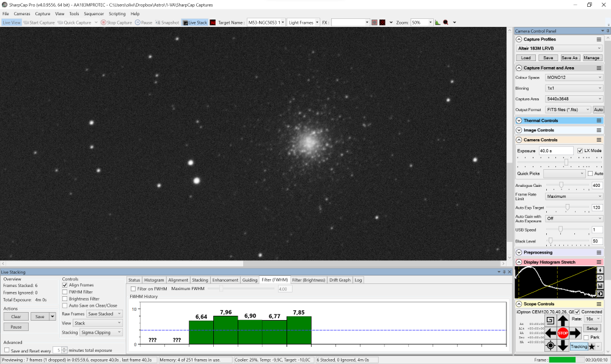Click the crosshair target icon in Scope Controls

click(x=551, y=346)
